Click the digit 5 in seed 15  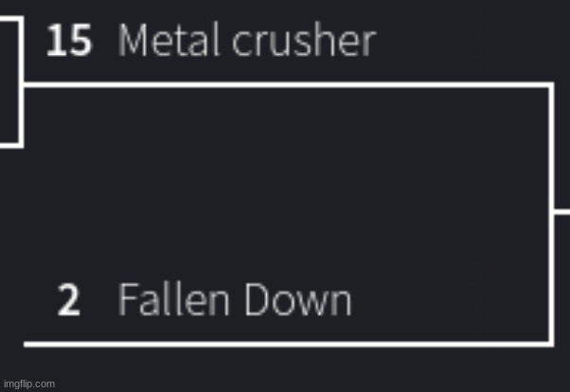[x=80, y=41]
